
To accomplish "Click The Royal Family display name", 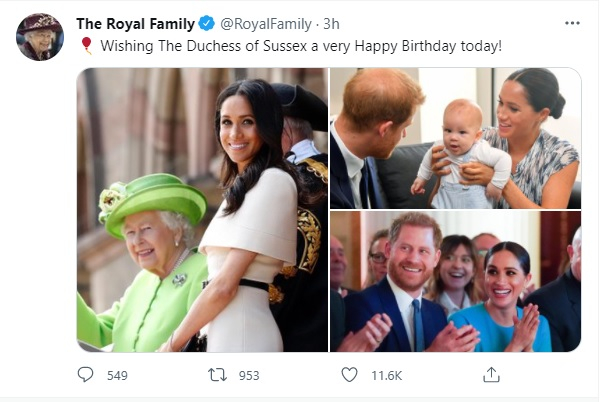I will (133, 22).
